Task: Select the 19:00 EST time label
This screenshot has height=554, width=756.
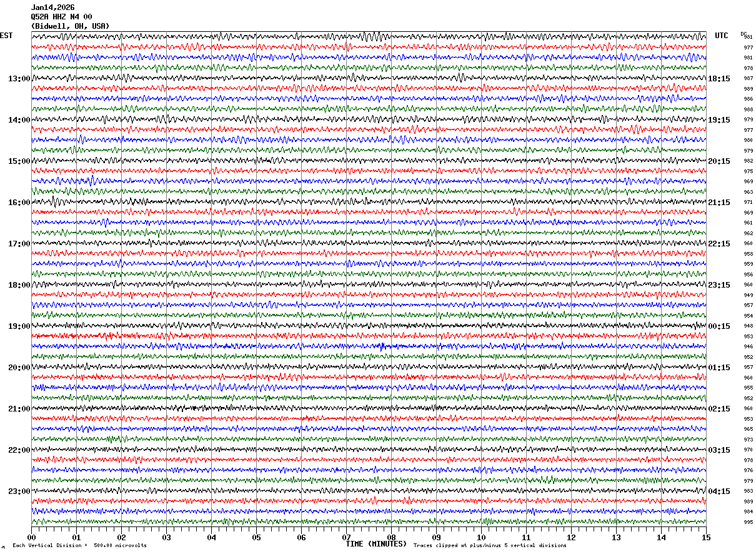Action: [x=19, y=326]
